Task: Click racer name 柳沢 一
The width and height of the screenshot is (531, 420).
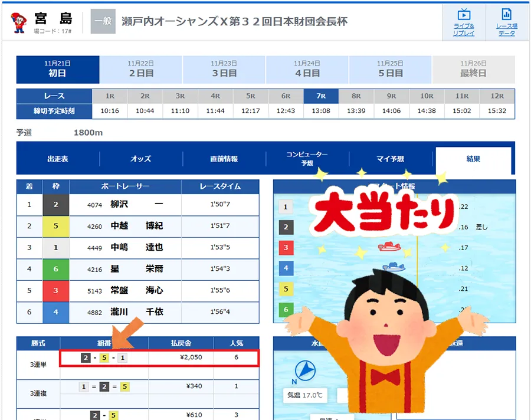Action: click(x=136, y=205)
